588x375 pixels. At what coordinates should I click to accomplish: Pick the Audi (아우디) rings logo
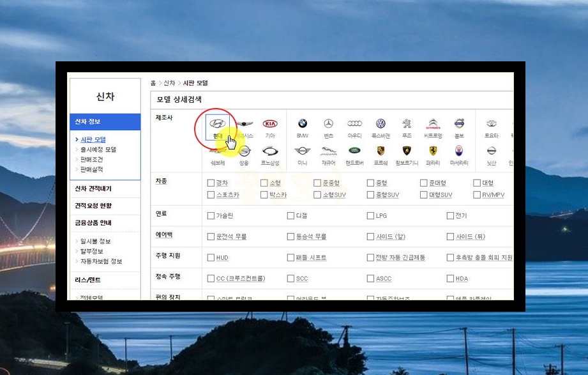point(354,123)
